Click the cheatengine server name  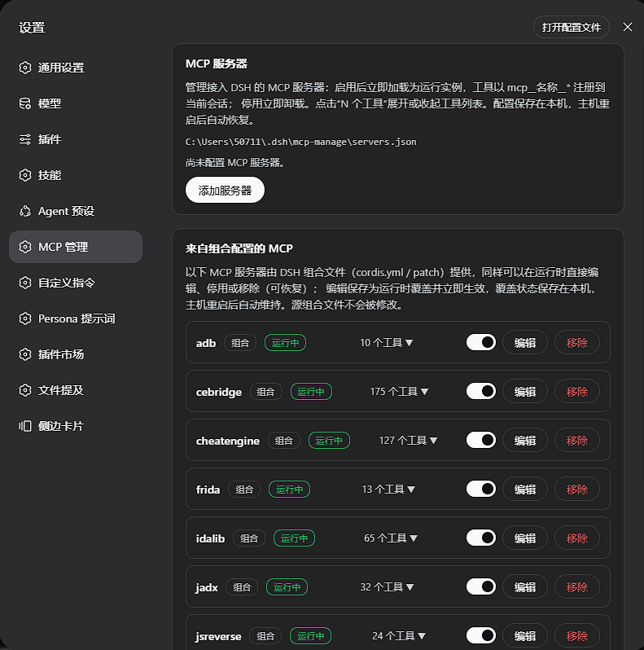pyautogui.click(x=227, y=441)
